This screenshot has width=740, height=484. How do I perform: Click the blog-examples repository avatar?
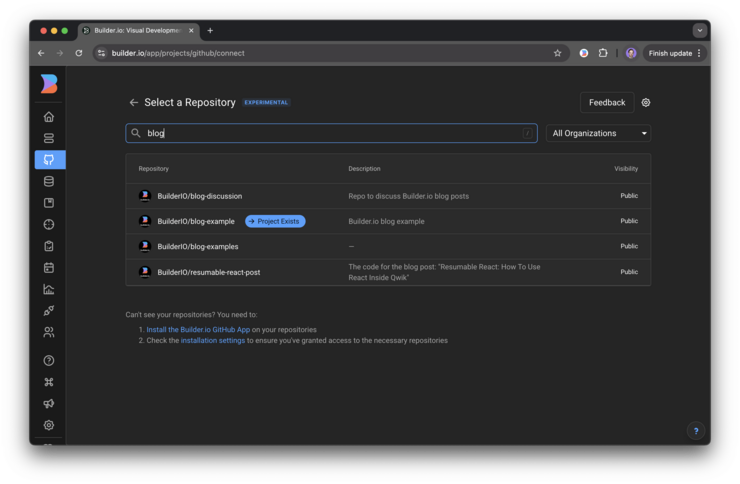point(145,246)
